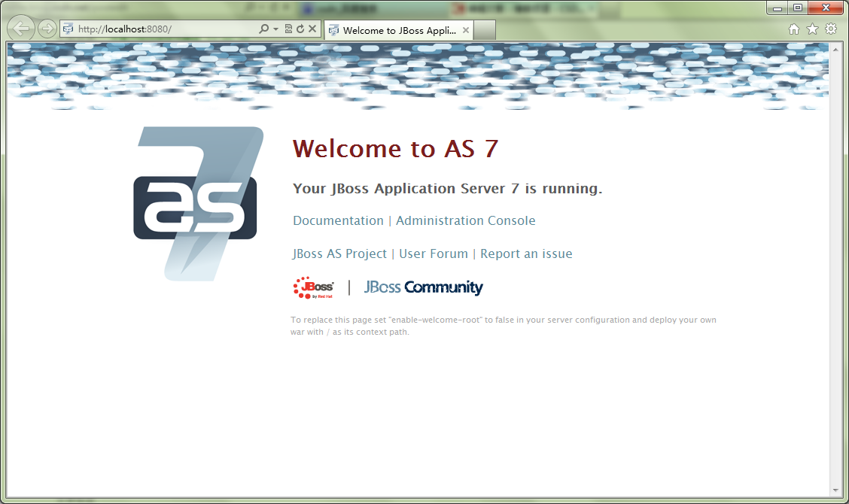Minimize the browser window

777,8
